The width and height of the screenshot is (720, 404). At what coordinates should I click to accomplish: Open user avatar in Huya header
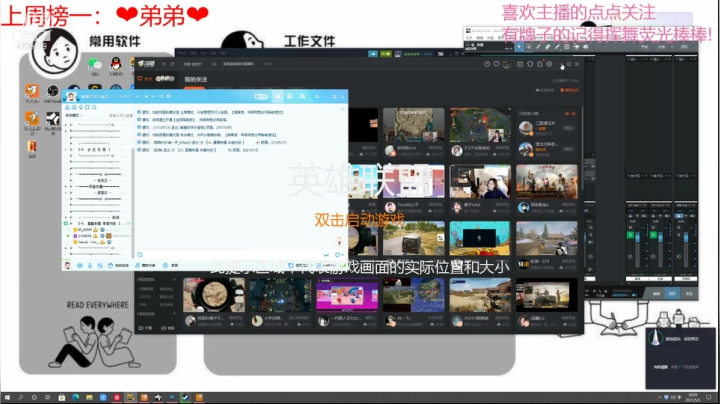[506, 64]
